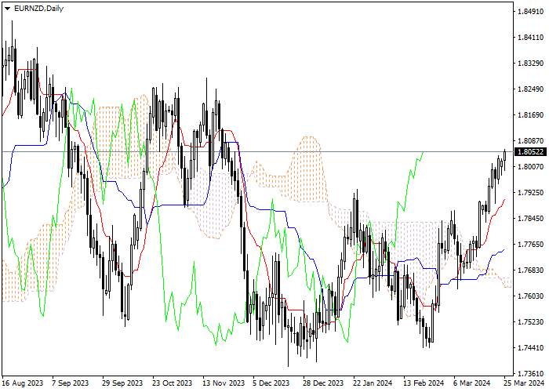Select the 1.75230 price axis value
Viewport: 549px width, 392px height.
click(x=531, y=322)
